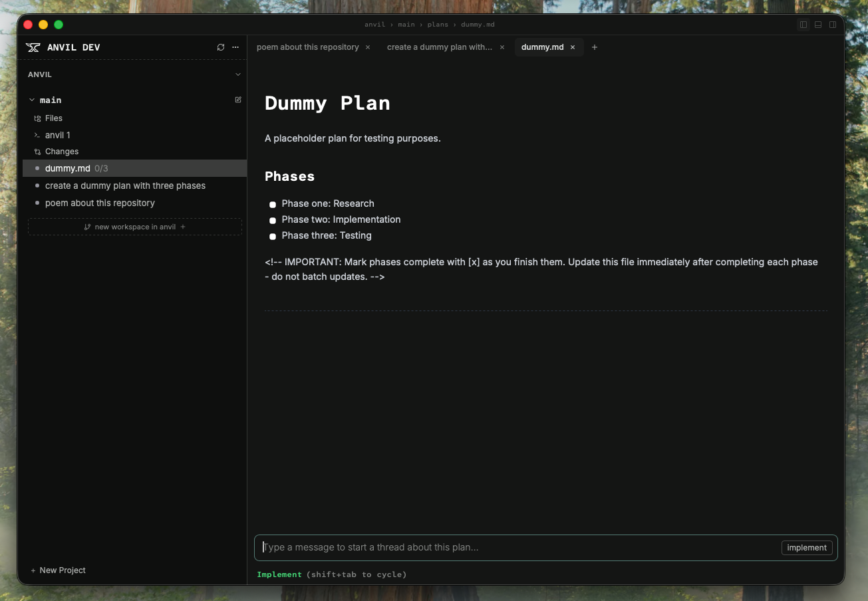Viewport: 868px width, 601px height.
Task: Open the three-dot more options menu
Action: pyautogui.click(x=235, y=47)
